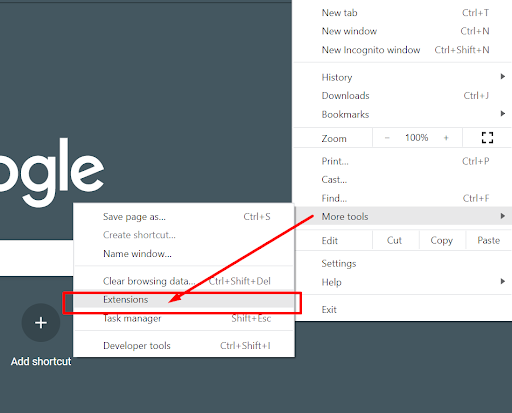This screenshot has width=512, height=413.
Task: Click the Copy button in Edit row
Action: coord(442,240)
